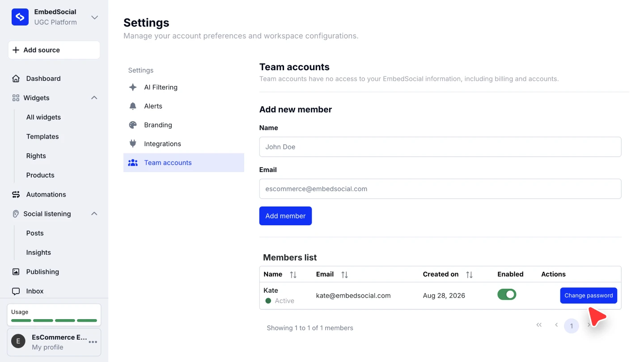Click kate@embedsocial.com email cell
This screenshot has width=644, height=362.
pyautogui.click(x=353, y=295)
